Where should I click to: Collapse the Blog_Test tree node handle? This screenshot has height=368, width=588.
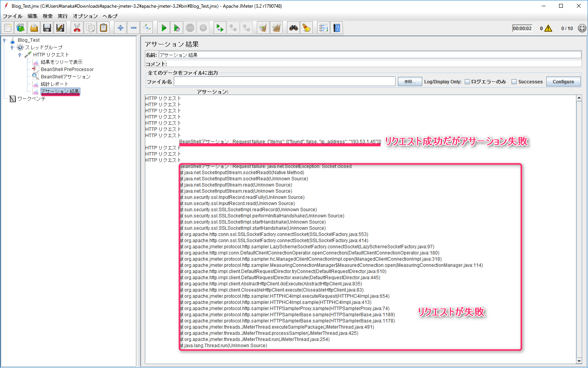point(4,40)
